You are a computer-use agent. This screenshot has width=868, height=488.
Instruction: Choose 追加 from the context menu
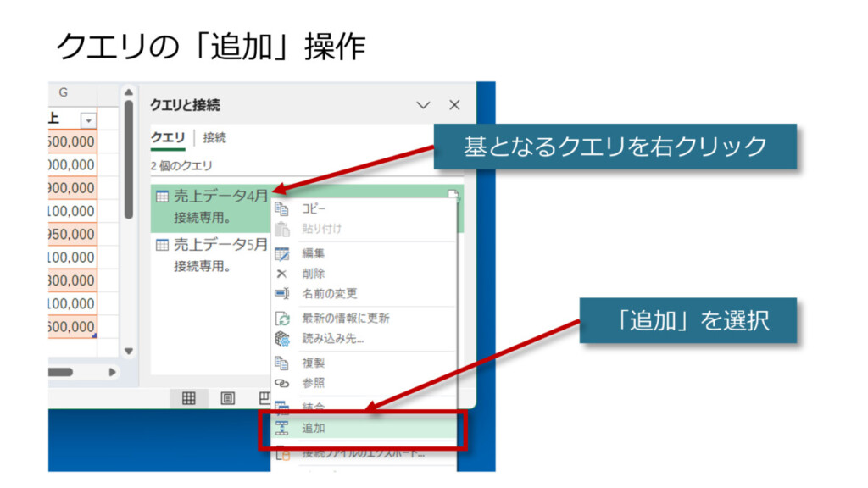coord(314,429)
